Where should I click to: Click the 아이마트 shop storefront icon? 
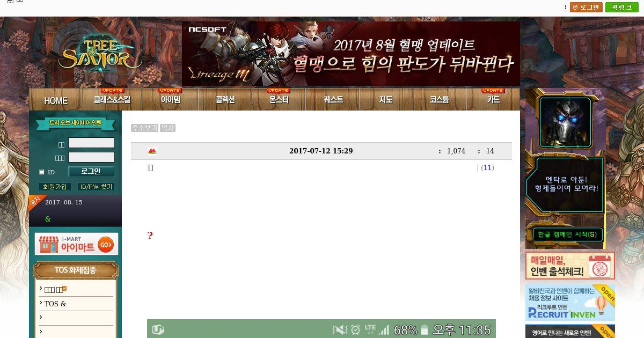(49, 244)
